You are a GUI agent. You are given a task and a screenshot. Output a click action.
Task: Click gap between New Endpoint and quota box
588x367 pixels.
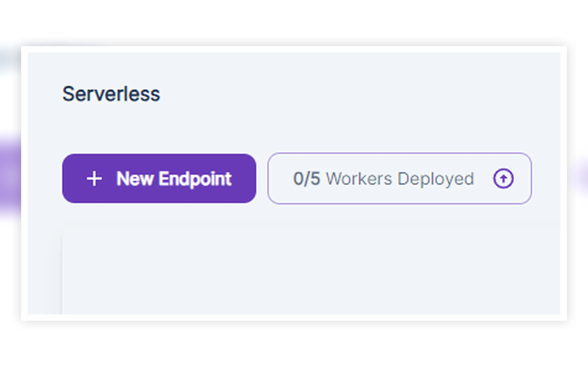coord(262,178)
